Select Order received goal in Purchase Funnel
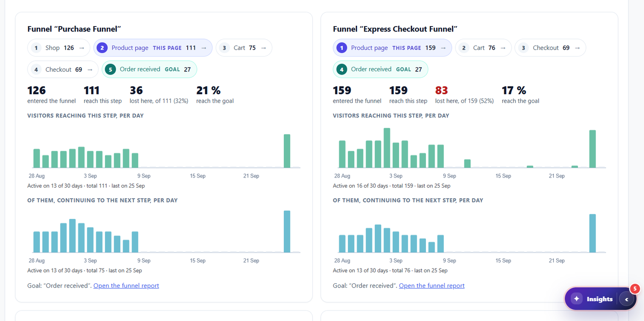This screenshot has width=644, height=321. click(x=149, y=69)
